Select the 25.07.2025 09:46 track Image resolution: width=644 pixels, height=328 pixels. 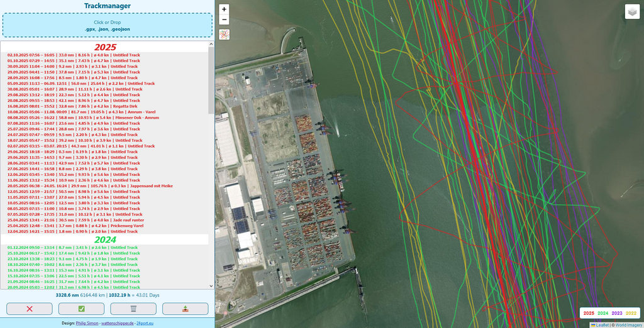(x=105, y=129)
